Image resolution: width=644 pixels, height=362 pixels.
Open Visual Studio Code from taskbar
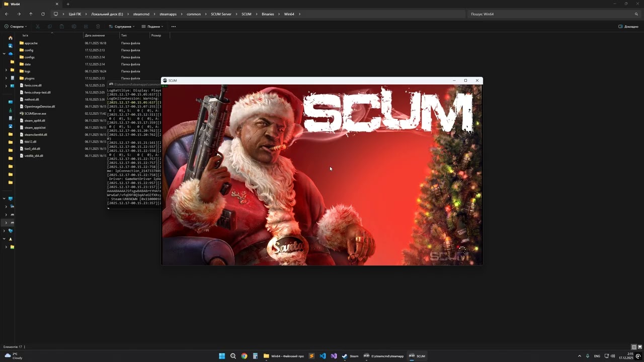[x=323, y=356]
